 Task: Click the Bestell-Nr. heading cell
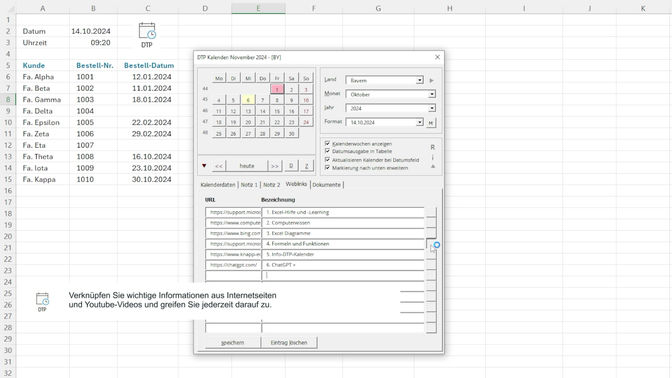tap(93, 66)
